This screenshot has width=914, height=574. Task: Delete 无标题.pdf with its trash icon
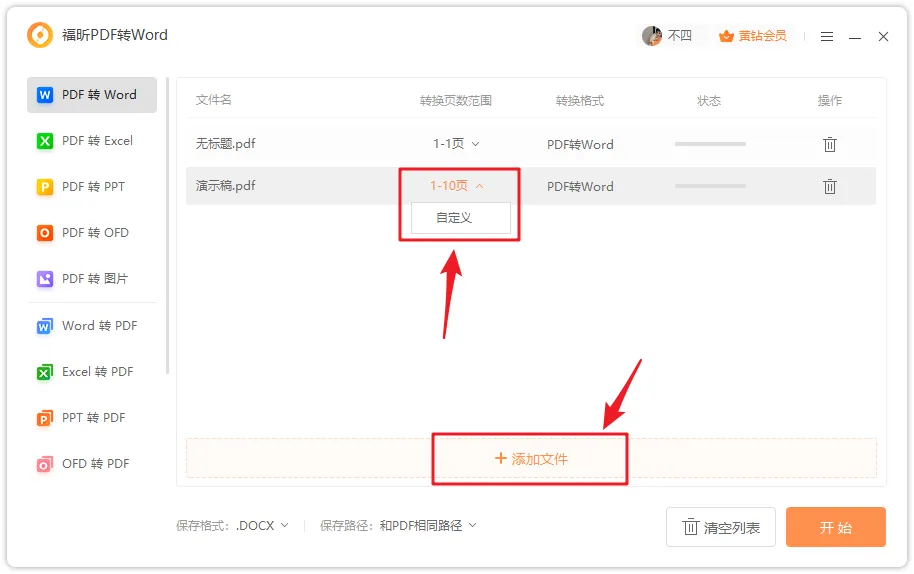coord(829,144)
